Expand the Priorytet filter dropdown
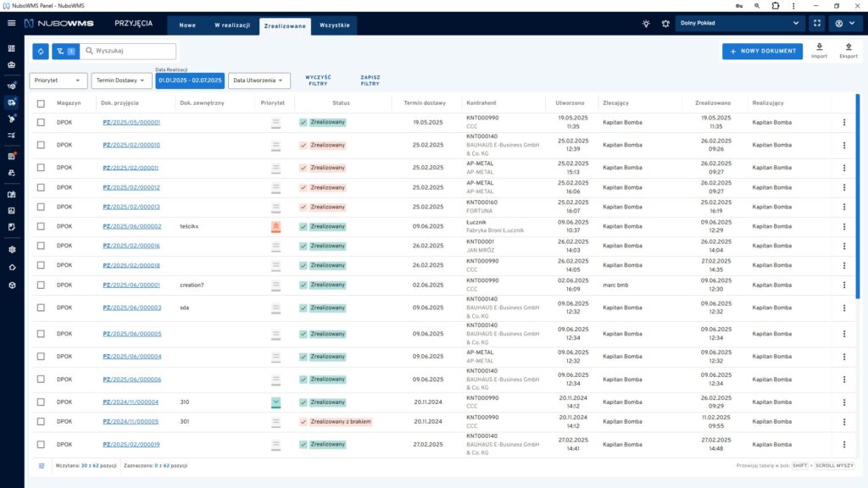Viewport: 868px width, 488px height. click(58, 80)
